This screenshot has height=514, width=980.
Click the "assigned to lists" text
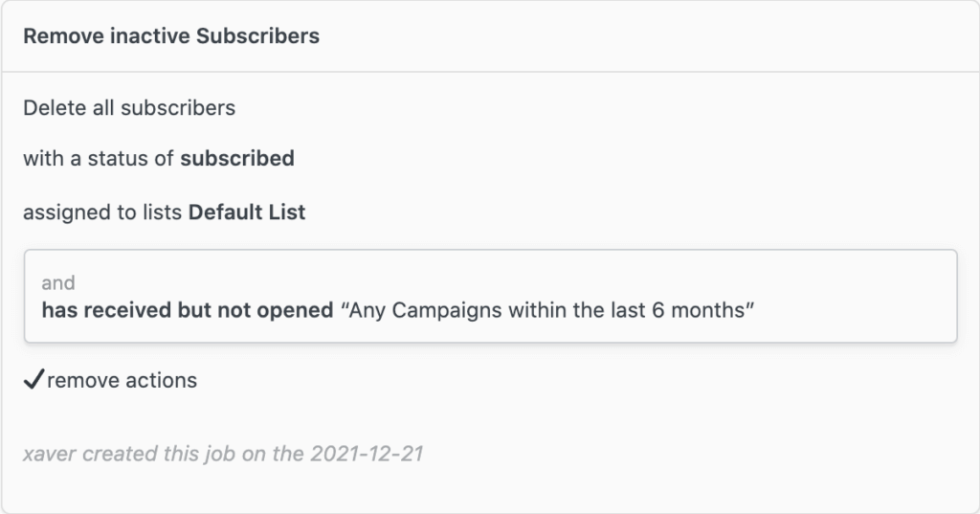point(102,212)
